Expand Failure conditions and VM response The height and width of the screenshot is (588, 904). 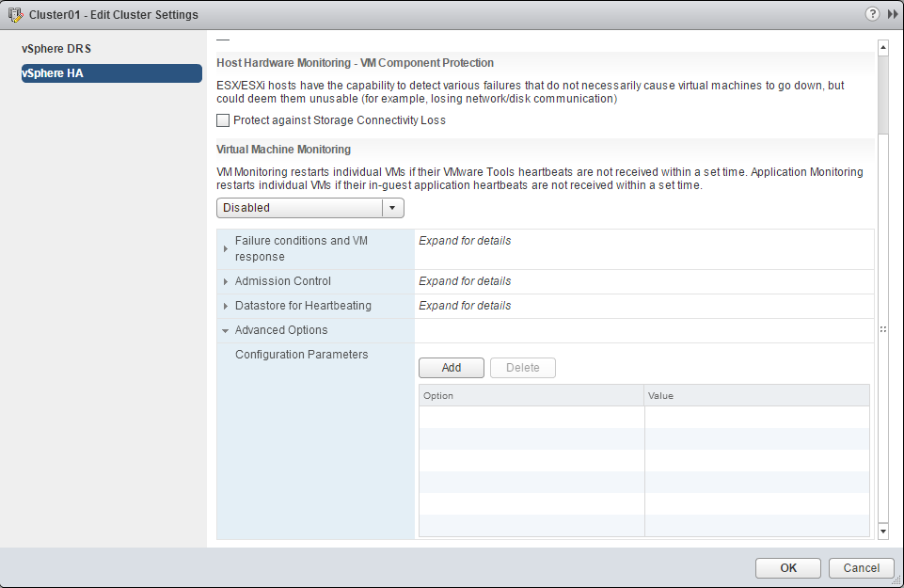226,248
